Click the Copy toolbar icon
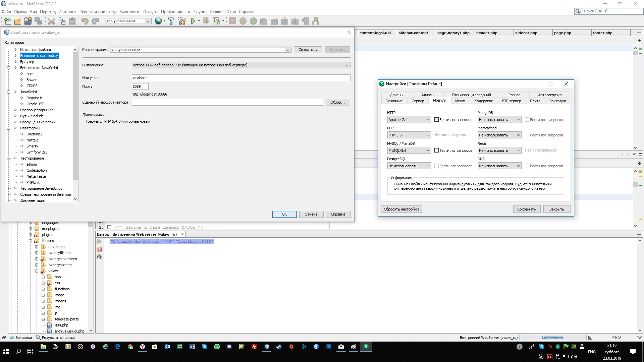This screenshot has height=362, width=644. point(62,21)
